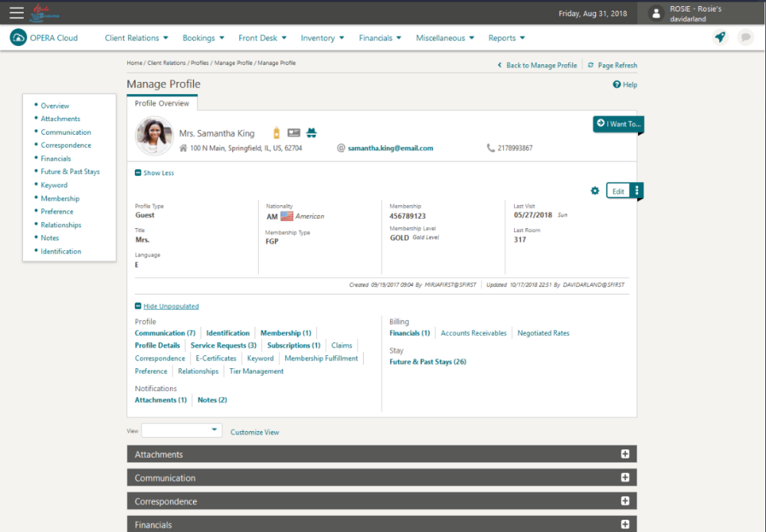Screen dimensions: 766x532
Task: Click the email at-sign icon
Action: [x=341, y=148]
